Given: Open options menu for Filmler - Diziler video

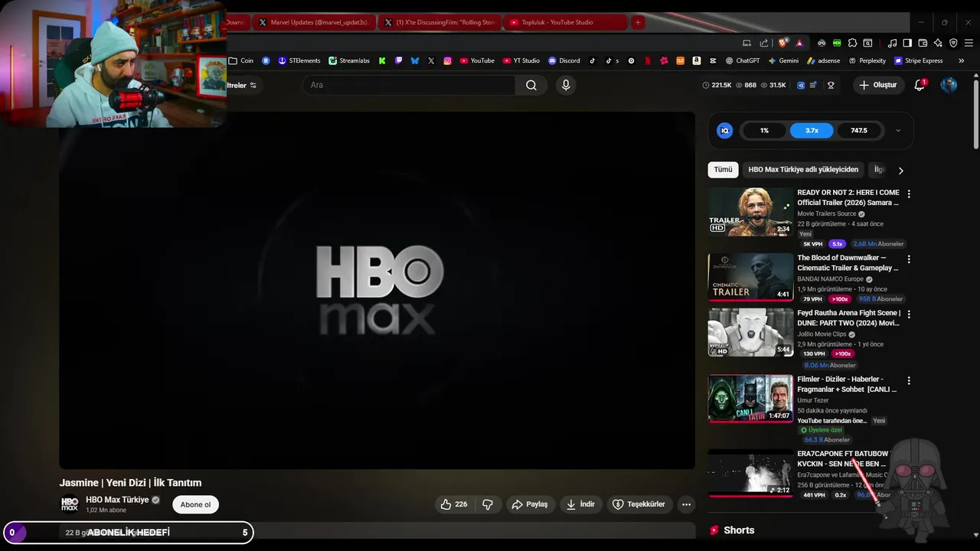Looking at the screenshot, I should coord(909,380).
